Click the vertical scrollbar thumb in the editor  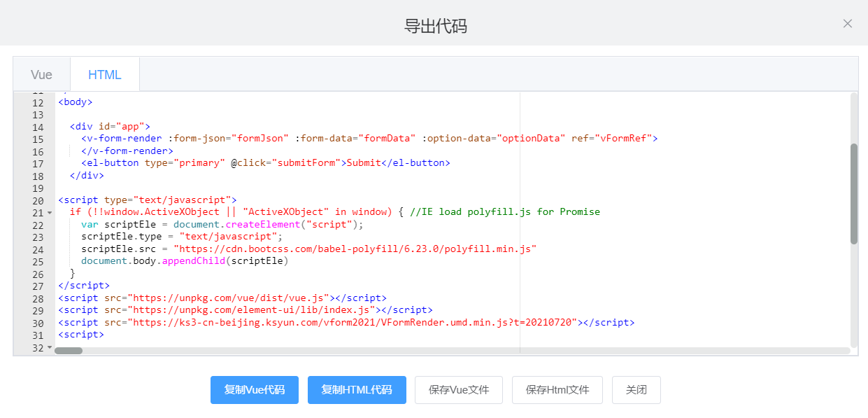point(854,194)
